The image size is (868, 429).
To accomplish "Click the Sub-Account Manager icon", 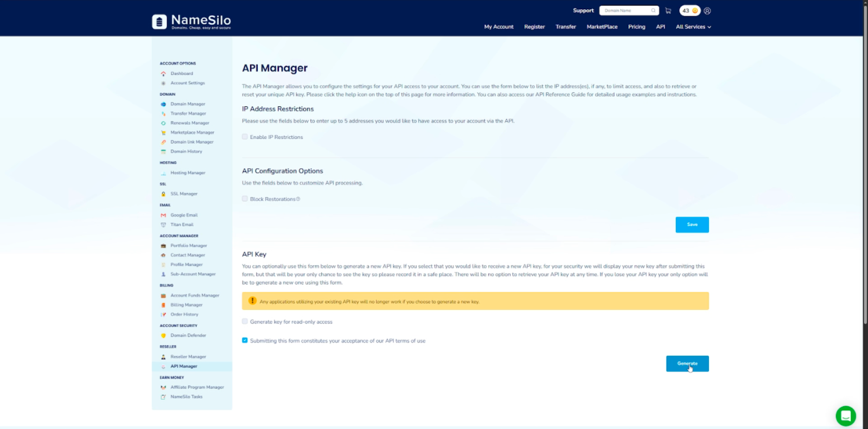I will coord(163,274).
